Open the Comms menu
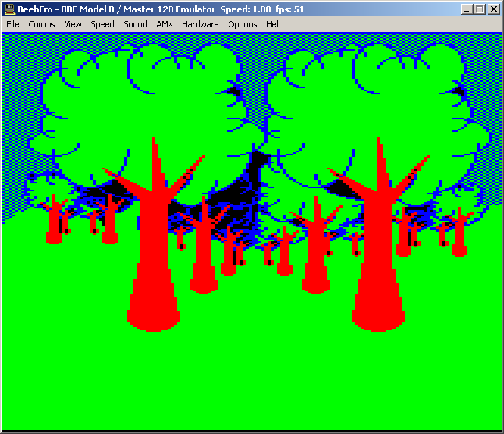This screenshot has width=504, height=434. (41, 24)
